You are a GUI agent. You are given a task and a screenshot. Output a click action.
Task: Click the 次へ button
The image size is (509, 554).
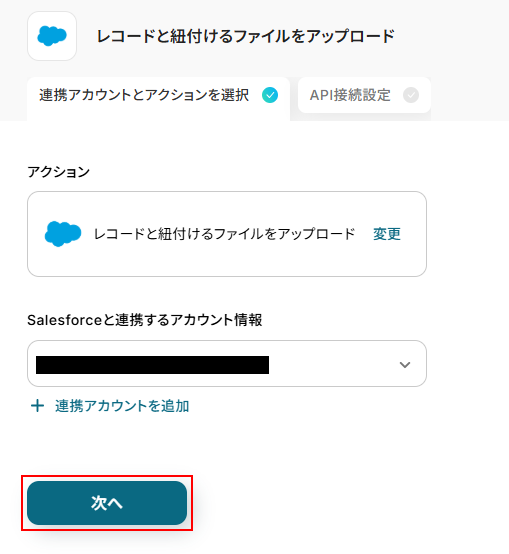[107, 503]
